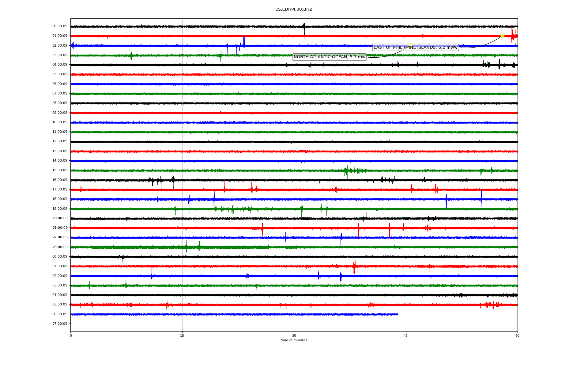The height and width of the screenshot is (368, 588).
Task: Click the 'time in minutes' axis label
Action: [294, 340]
